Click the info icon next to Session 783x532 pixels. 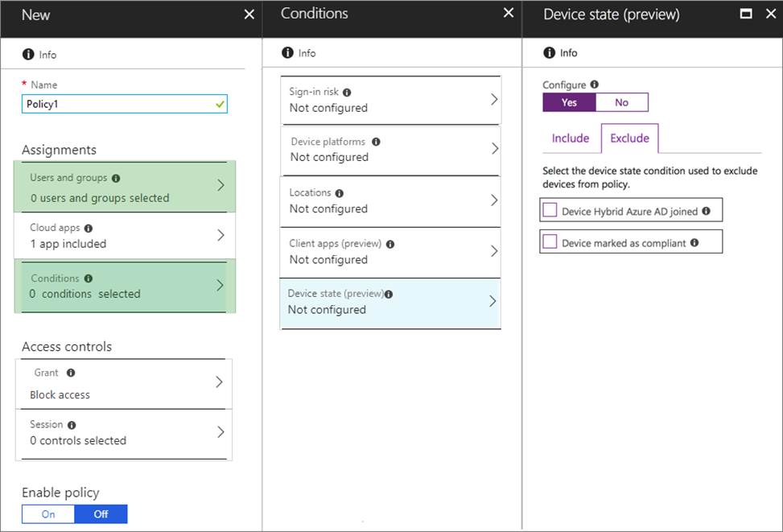pos(72,425)
